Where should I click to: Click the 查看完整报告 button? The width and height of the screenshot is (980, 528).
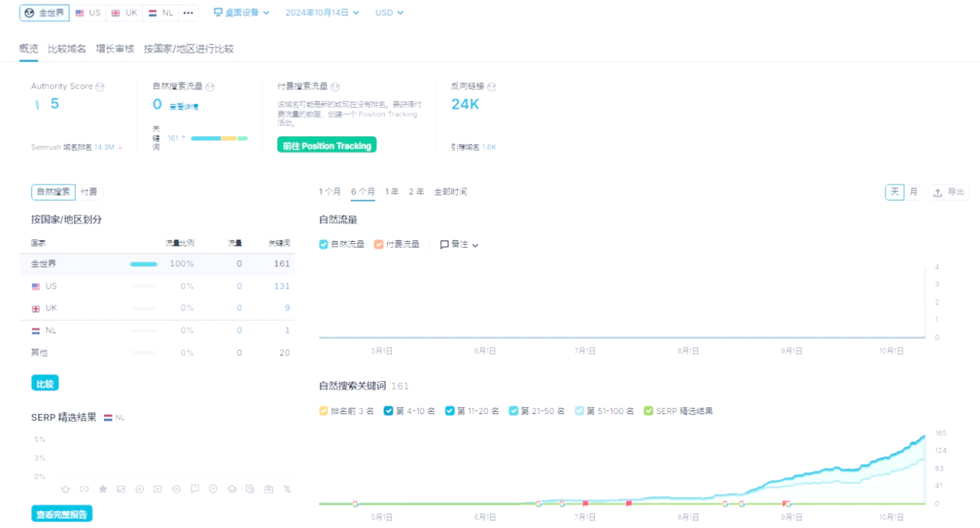[62, 513]
